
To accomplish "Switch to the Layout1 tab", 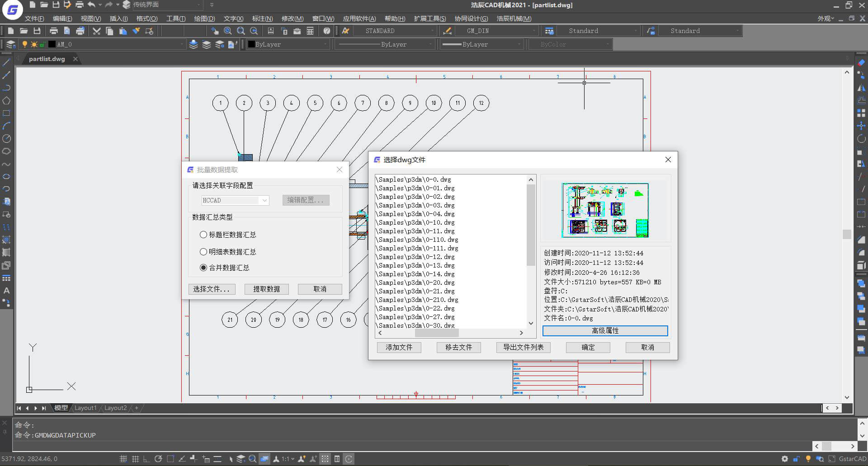I will click(85, 408).
